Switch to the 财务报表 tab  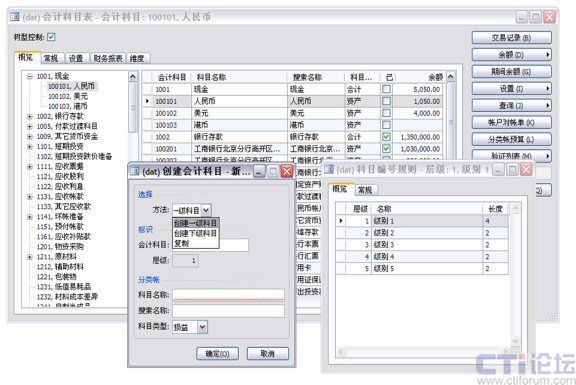click(107, 58)
